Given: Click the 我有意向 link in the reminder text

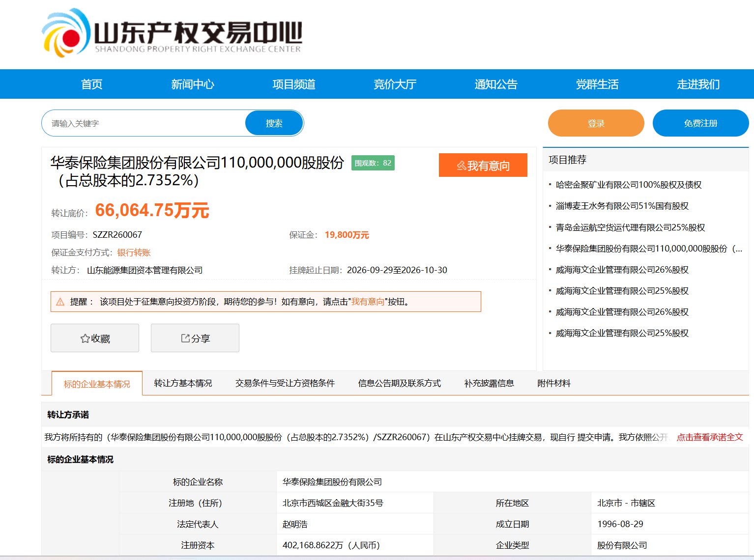Looking at the screenshot, I should point(368,302).
